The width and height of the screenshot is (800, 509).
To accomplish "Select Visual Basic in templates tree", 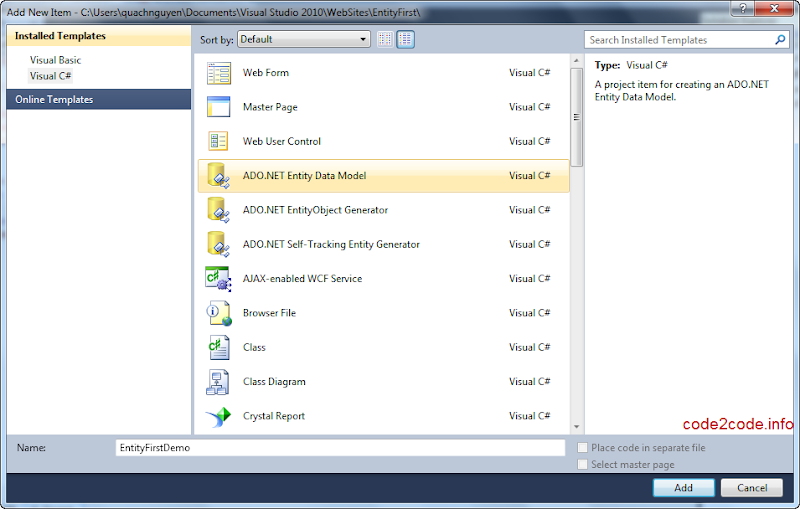I will tap(55, 60).
